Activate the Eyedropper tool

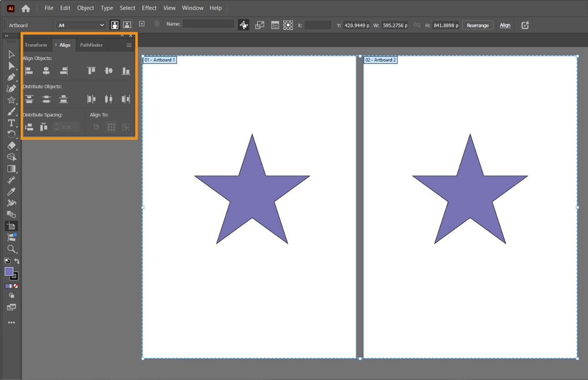pyautogui.click(x=11, y=191)
